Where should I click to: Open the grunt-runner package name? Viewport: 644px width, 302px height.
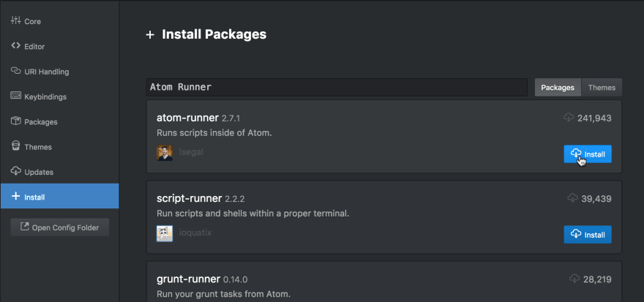[x=189, y=279]
